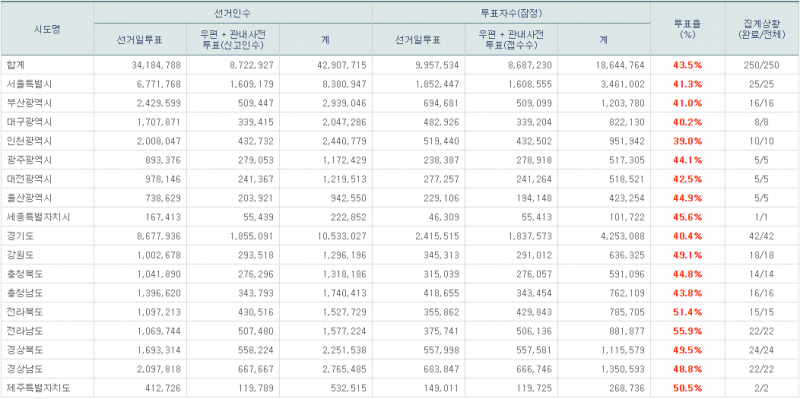Click 전라남도 voter total 881,877
The image size is (800, 399).
click(628, 331)
